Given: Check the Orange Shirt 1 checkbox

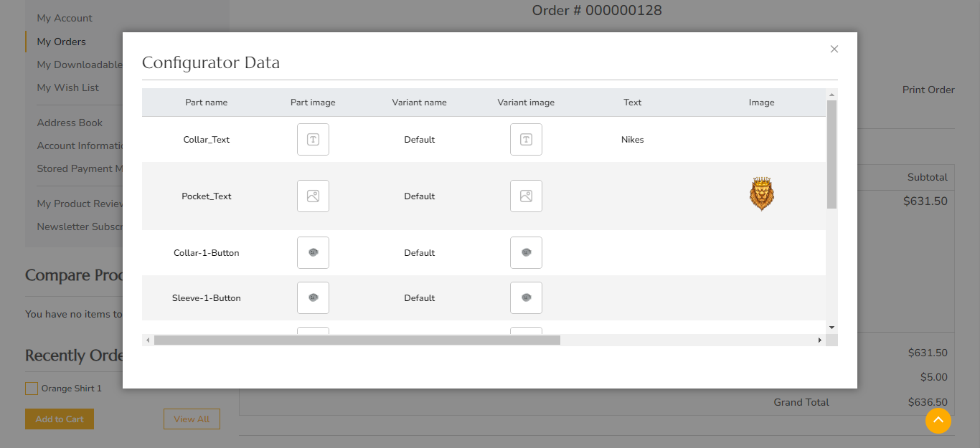Looking at the screenshot, I should pos(31,388).
